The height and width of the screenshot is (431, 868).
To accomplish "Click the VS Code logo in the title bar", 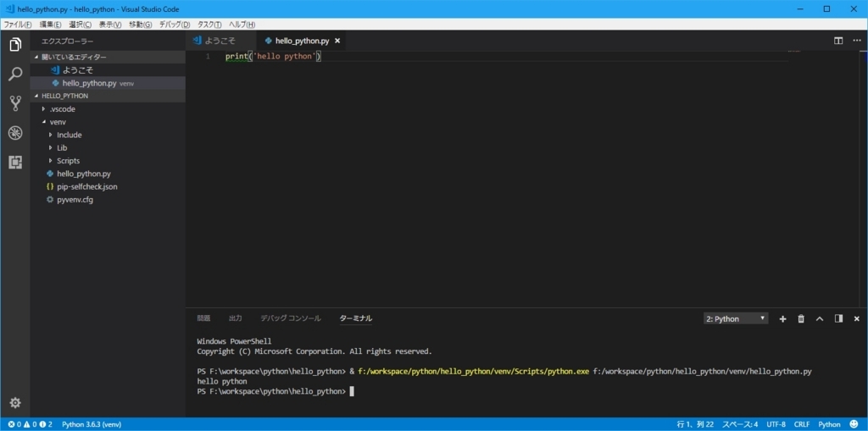I will pyautogui.click(x=10, y=8).
